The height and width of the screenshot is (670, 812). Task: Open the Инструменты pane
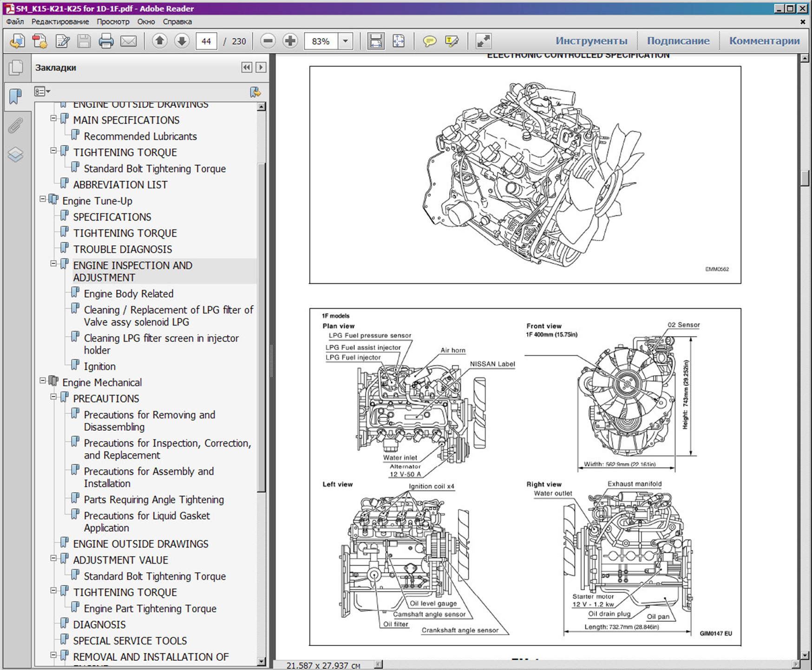click(591, 41)
